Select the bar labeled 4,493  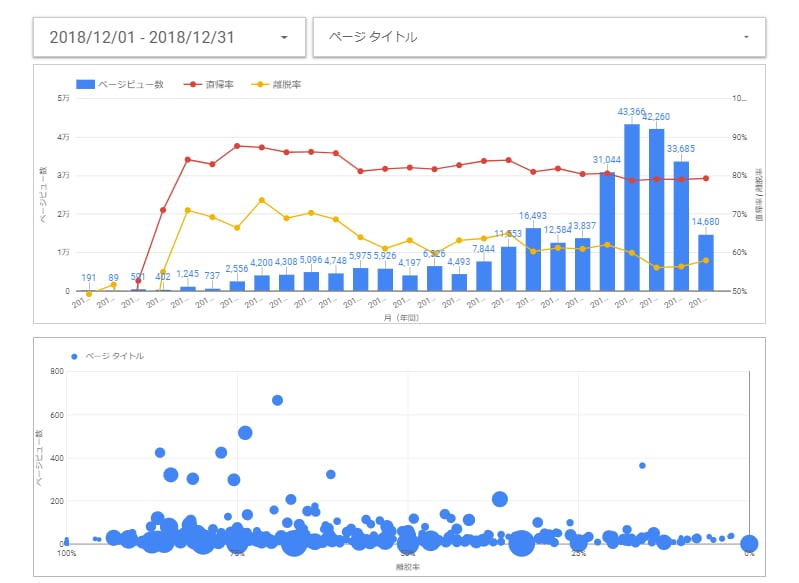[x=459, y=282]
